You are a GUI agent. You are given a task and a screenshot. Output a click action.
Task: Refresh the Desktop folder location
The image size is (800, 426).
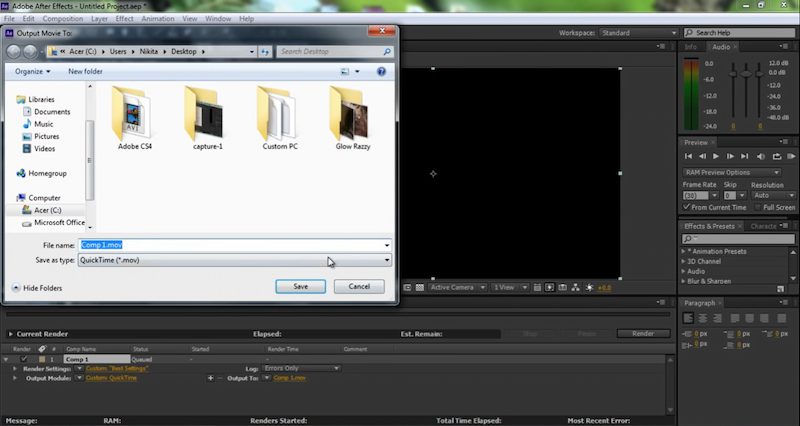click(265, 52)
